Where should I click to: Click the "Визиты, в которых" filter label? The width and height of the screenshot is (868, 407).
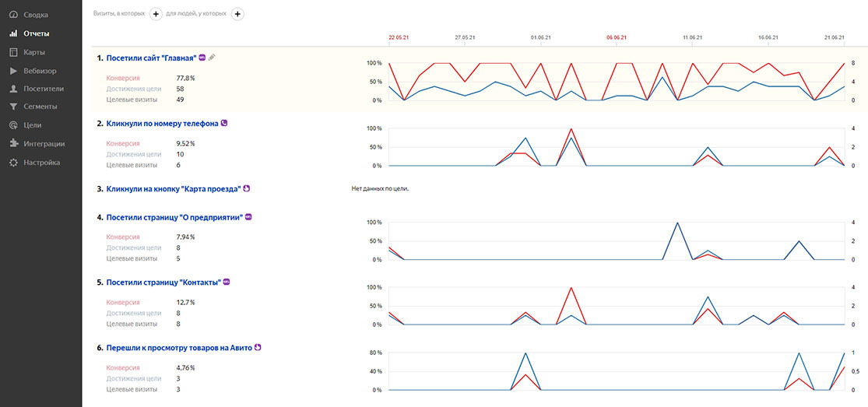point(120,13)
